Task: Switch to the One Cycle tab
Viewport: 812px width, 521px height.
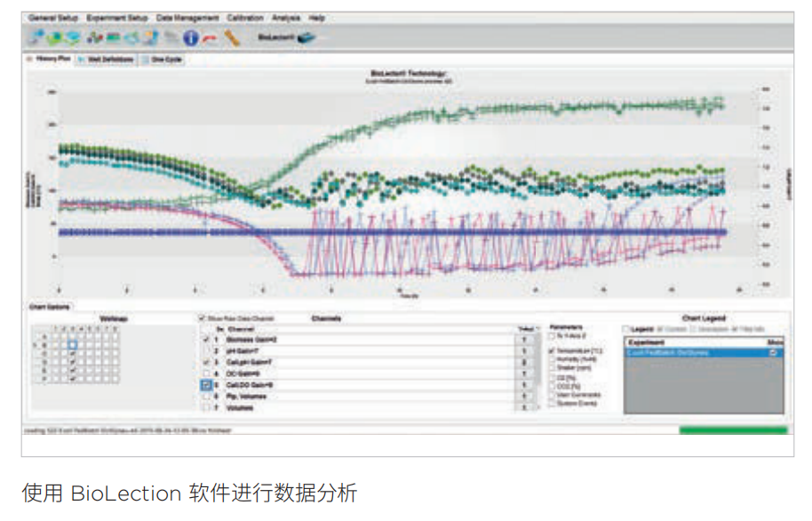Action: (162, 59)
